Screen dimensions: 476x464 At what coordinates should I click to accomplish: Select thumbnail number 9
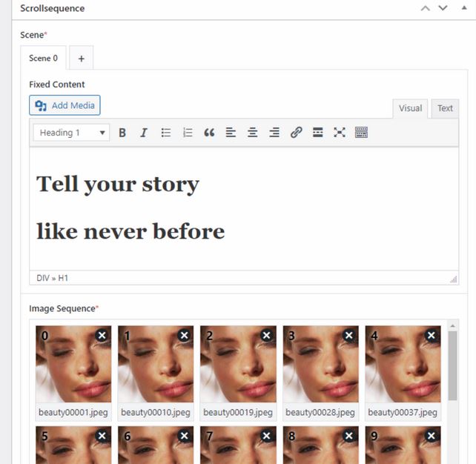point(403,445)
